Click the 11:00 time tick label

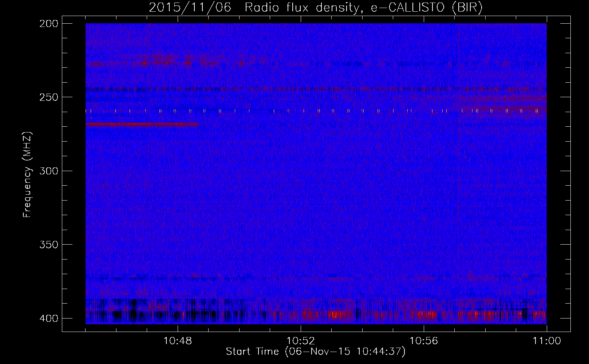tap(547, 341)
